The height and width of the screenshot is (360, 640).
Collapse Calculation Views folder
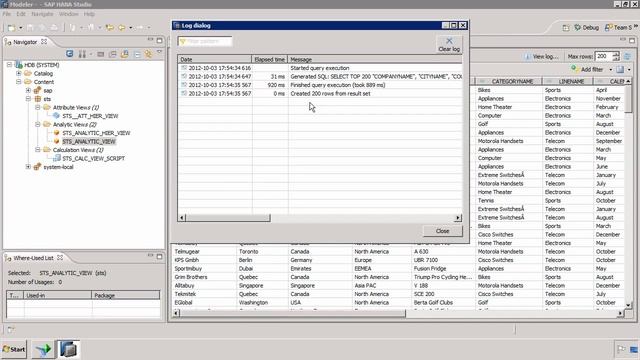tap(38, 150)
